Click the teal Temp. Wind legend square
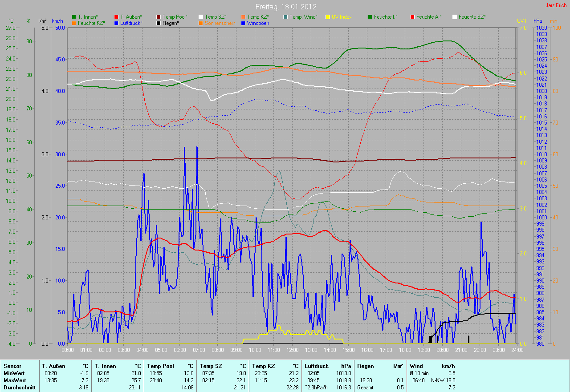 (285, 17)
